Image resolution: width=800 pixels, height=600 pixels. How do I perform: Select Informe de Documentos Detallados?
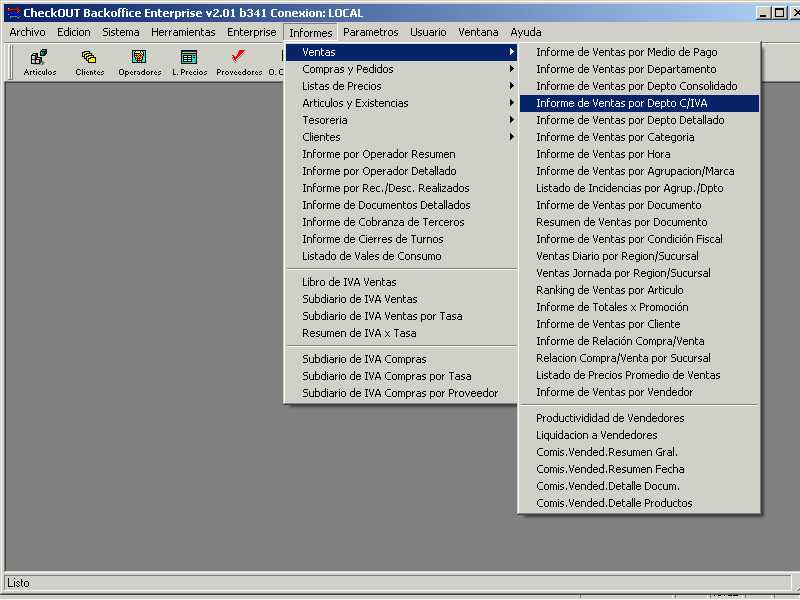[x=401, y=205]
